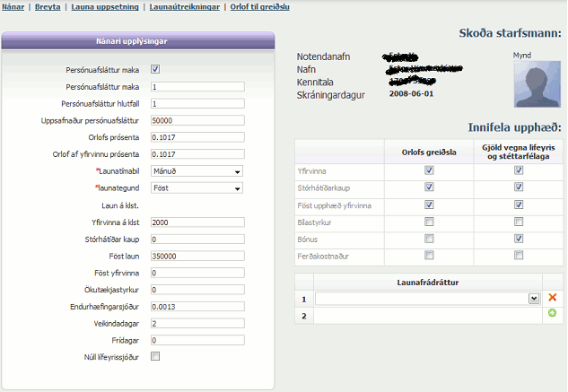
Task: Click the Yfirvinna row label
Action: pos(311,171)
